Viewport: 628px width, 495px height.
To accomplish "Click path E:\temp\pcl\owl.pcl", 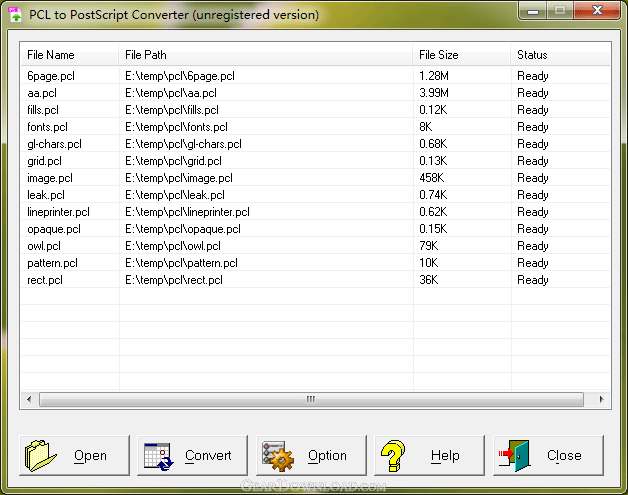I will [173, 246].
